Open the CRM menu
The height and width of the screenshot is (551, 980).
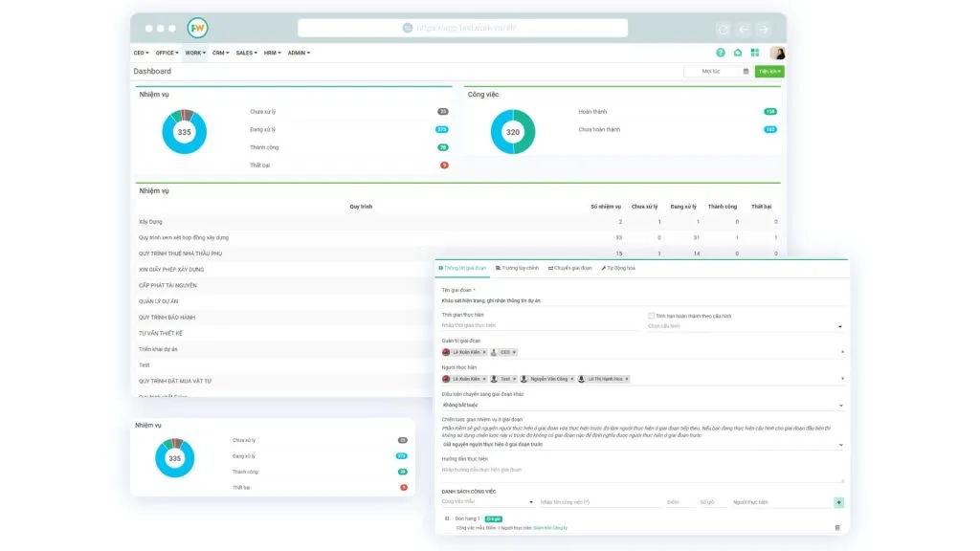point(221,54)
